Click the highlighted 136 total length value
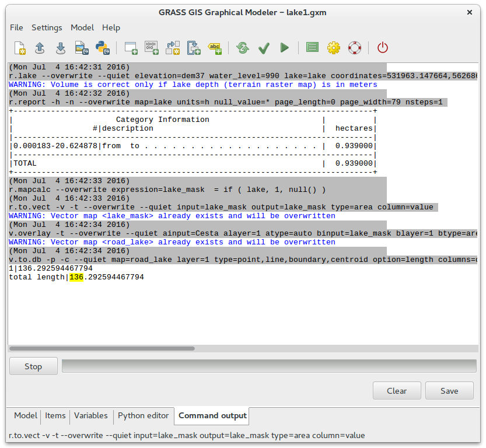Viewport: 486px width, 448px height. coord(76,277)
